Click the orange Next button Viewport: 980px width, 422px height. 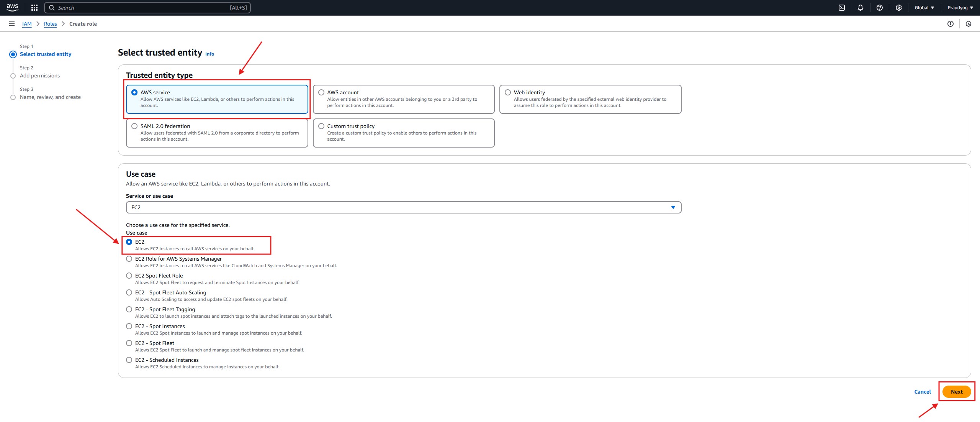click(956, 392)
